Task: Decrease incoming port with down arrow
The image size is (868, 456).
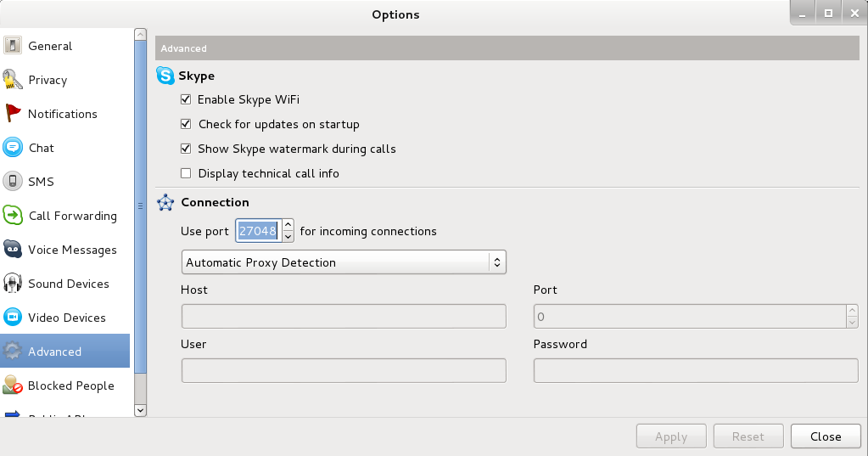Action: tap(288, 237)
